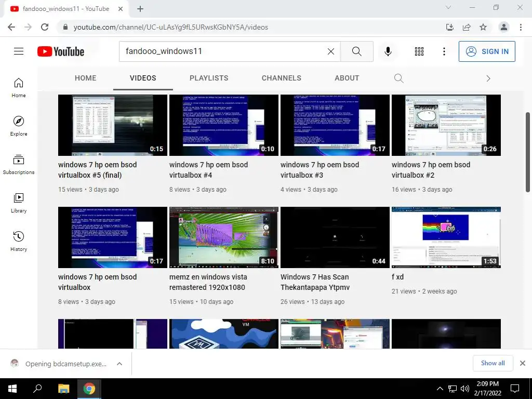The width and height of the screenshot is (532, 399).
Task: Click Show all downloads button
Action: 493,363
